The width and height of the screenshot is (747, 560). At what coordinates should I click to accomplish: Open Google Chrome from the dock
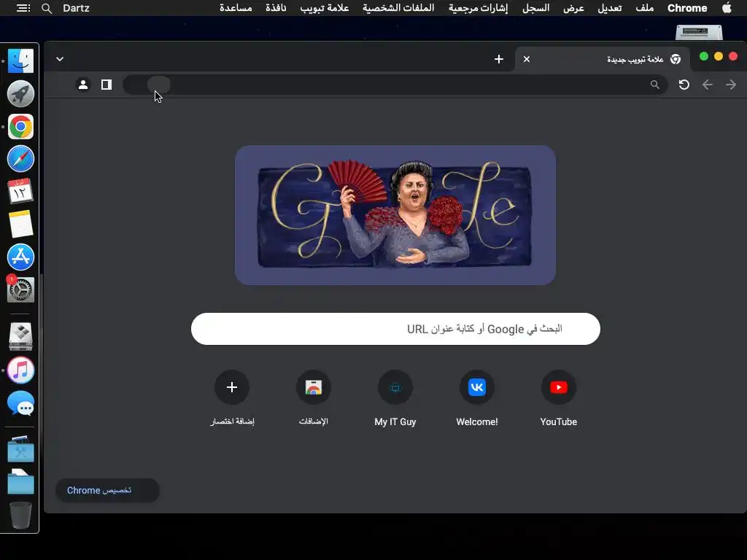(20, 127)
